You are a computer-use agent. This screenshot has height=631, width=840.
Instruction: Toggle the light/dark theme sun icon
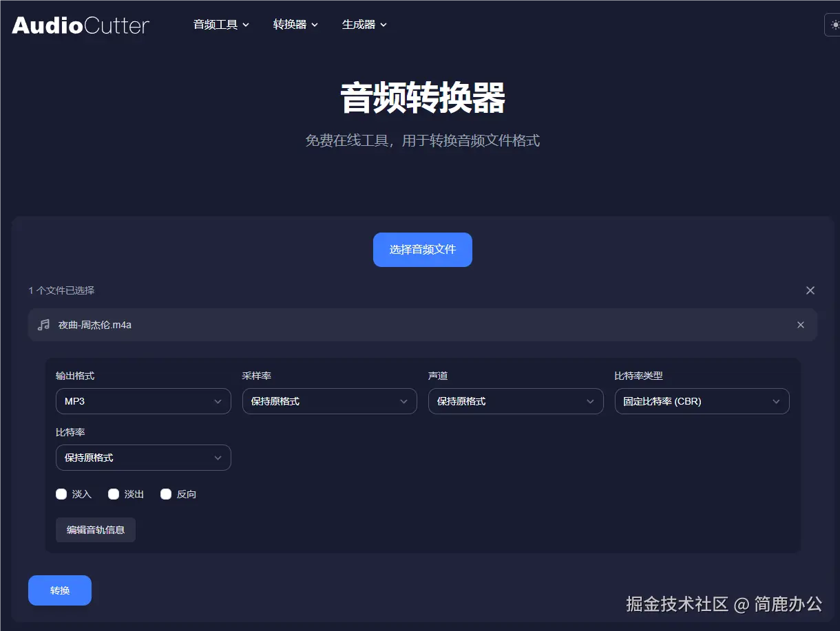pyautogui.click(x=834, y=25)
